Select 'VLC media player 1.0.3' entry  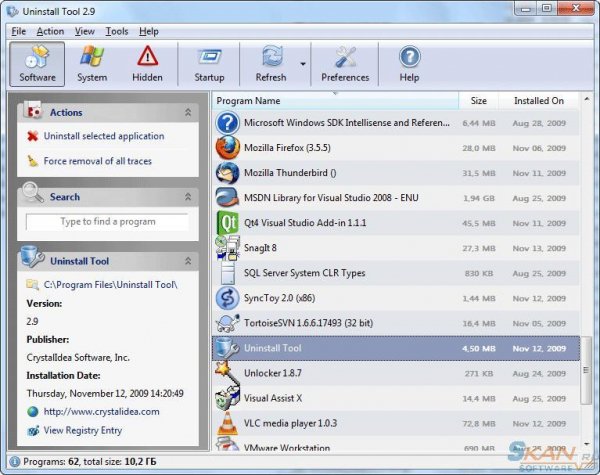click(290, 423)
